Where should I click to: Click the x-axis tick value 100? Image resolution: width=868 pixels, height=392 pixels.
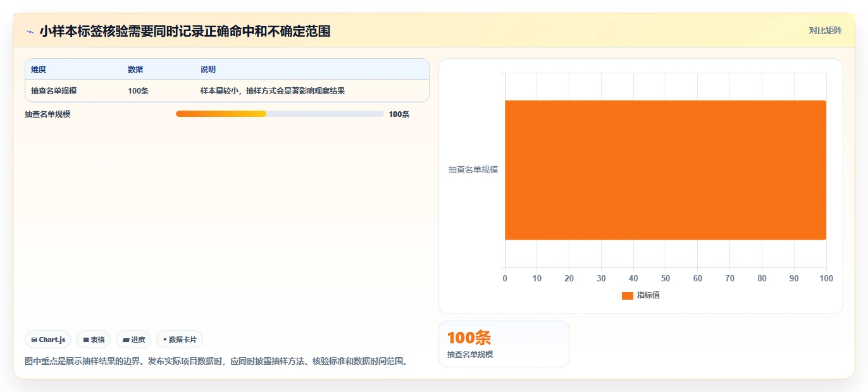(826, 279)
